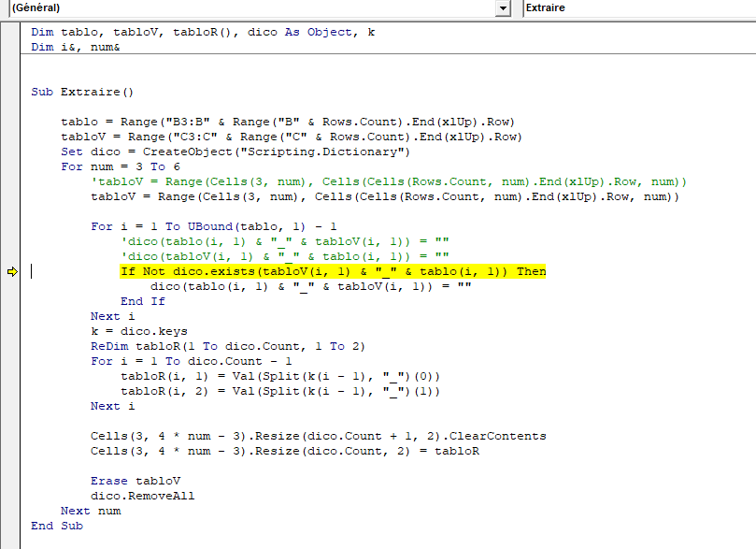This screenshot has height=549, width=756.
Task: Open the Extraire procedure combo box
Action: tap(639, 7)
